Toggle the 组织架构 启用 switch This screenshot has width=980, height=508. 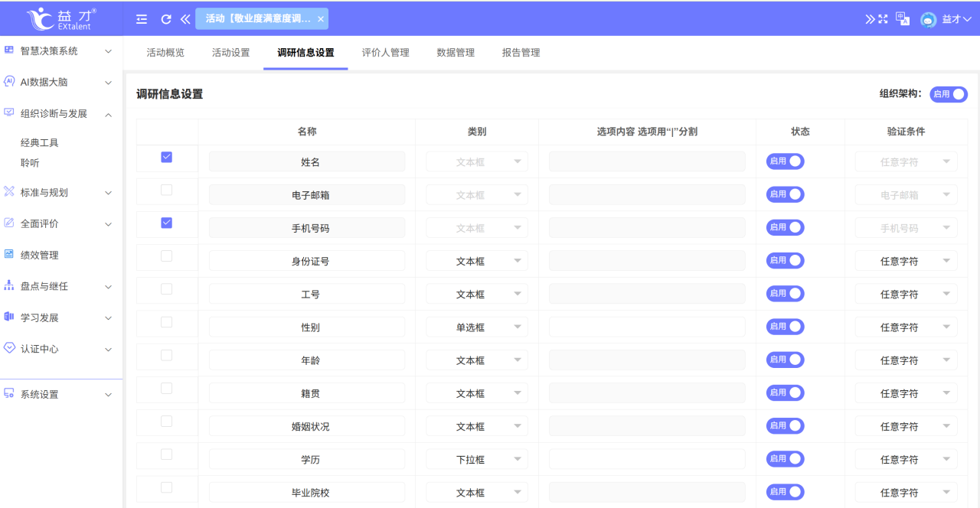949,94
